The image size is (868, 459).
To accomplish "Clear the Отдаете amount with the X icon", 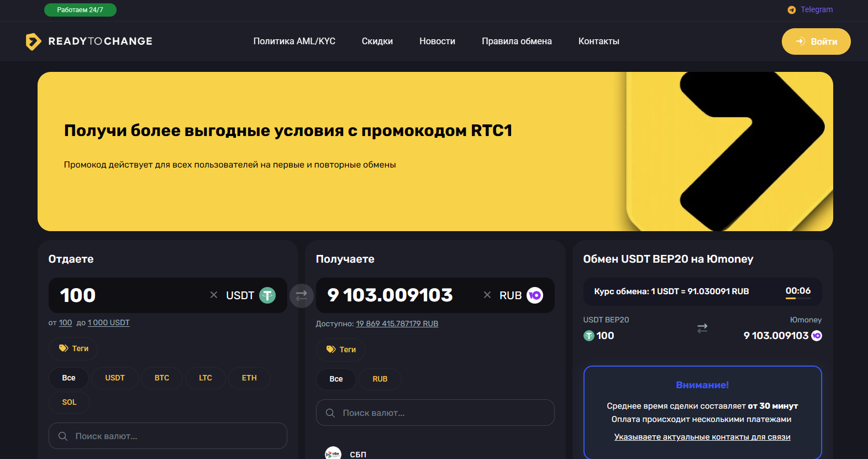I will (x=214, y=295).
